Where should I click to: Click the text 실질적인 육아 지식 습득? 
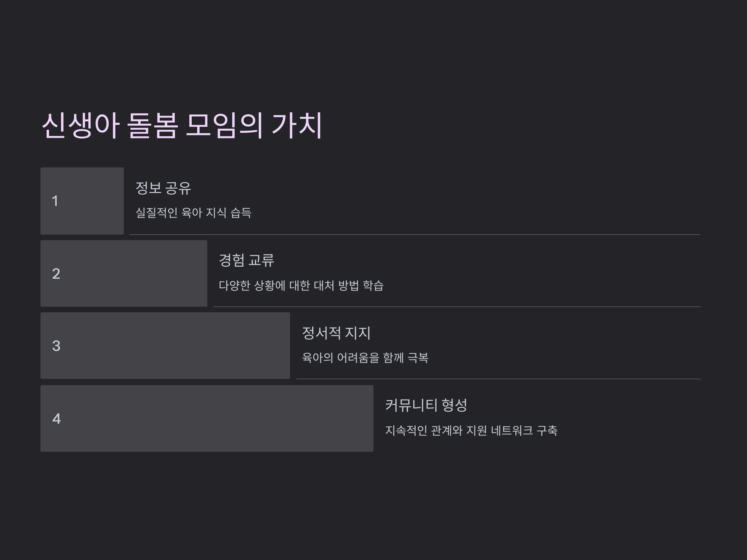point(194,213)
